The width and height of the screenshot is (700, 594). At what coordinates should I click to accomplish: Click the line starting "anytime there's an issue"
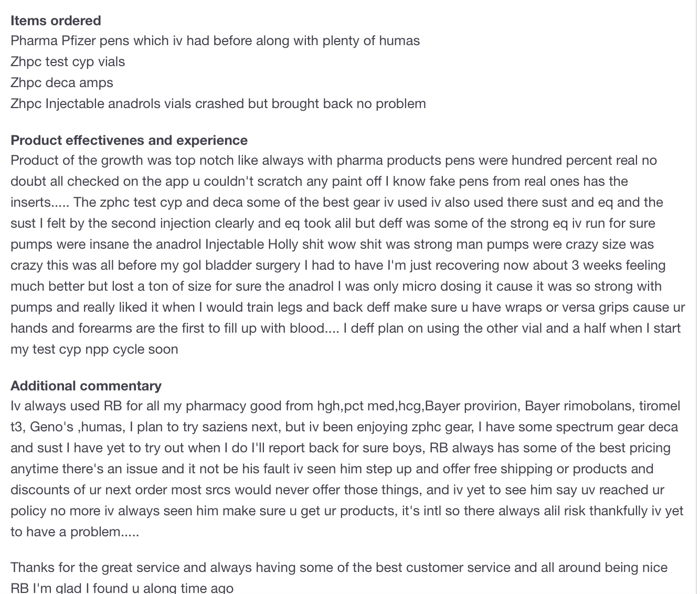332,469
